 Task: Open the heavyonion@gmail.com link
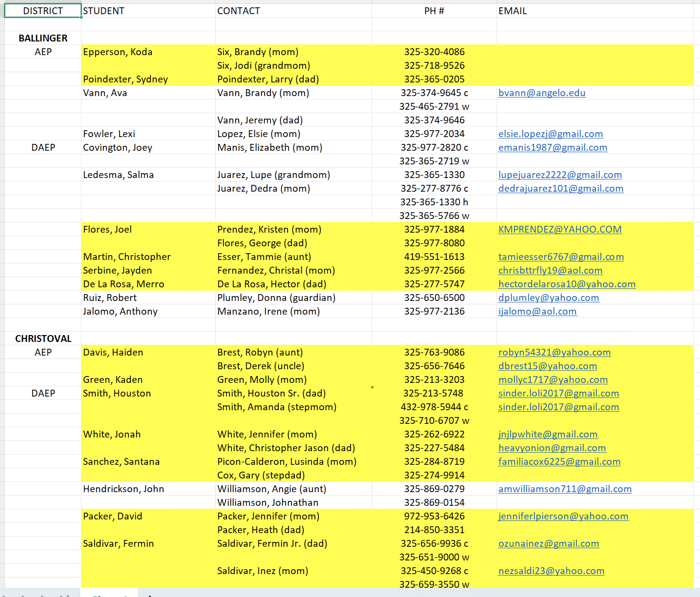pos(552,448)
